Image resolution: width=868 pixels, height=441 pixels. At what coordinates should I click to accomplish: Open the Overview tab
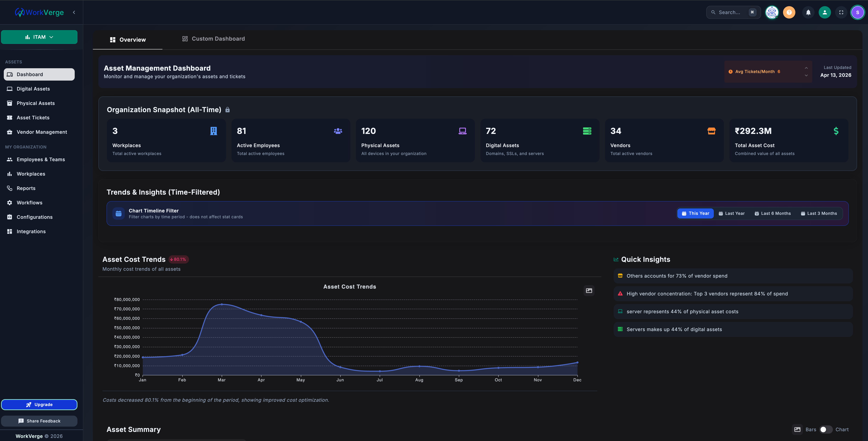click(128, 39)
